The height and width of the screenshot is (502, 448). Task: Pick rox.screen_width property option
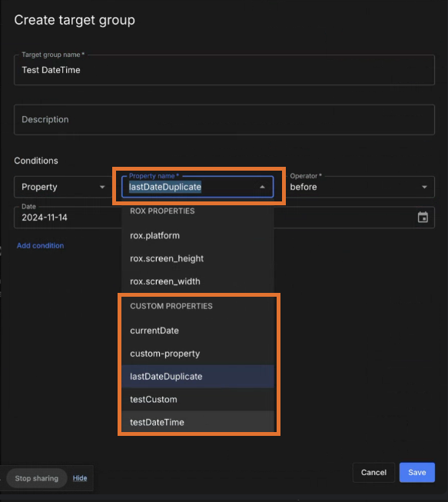[x=197, y=281]
